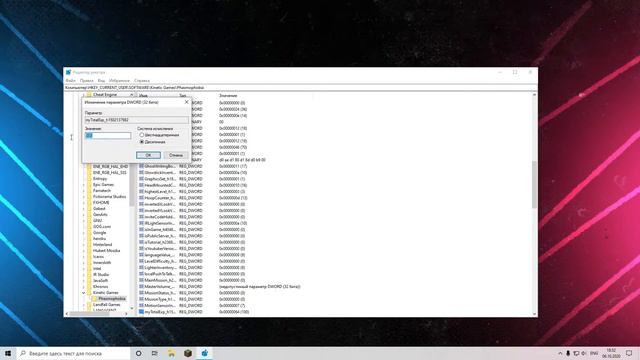Screen dimensions: 640x360
Task: Click the isYoutuberVersio value icon
Action: click(x=141, y=249)
